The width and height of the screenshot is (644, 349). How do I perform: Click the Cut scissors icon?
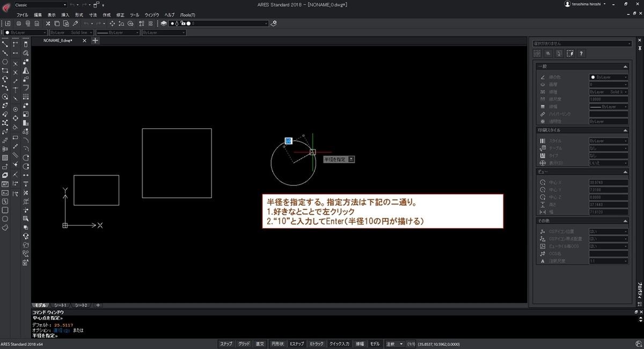[x=48, y=24]
